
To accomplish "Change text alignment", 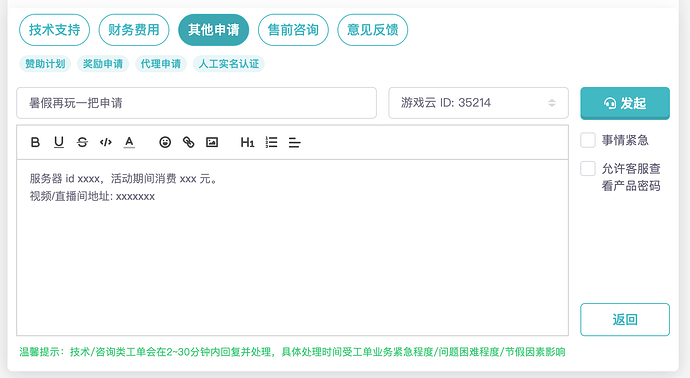I will tap(294, 142).
